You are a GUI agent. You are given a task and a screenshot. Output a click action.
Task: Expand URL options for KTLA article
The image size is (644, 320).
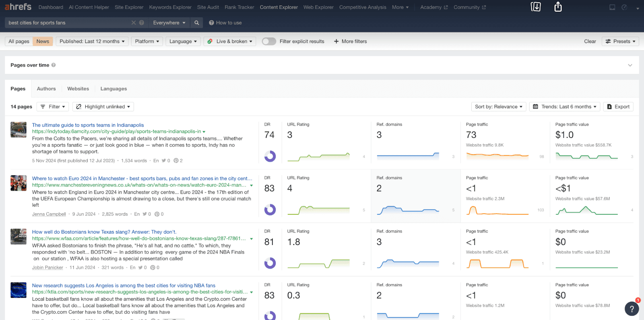point(252,292)
